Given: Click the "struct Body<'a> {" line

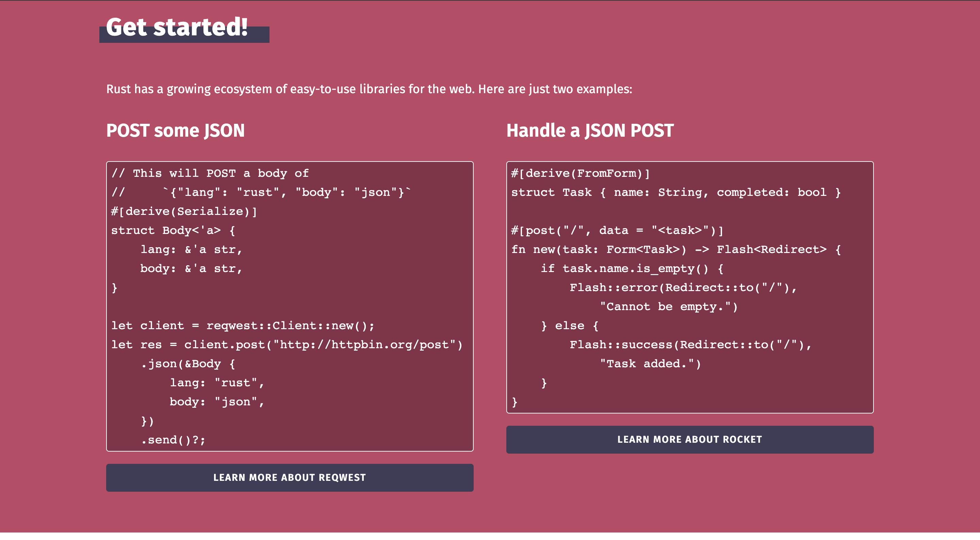Looking at the screenshot, I should 174,231.
